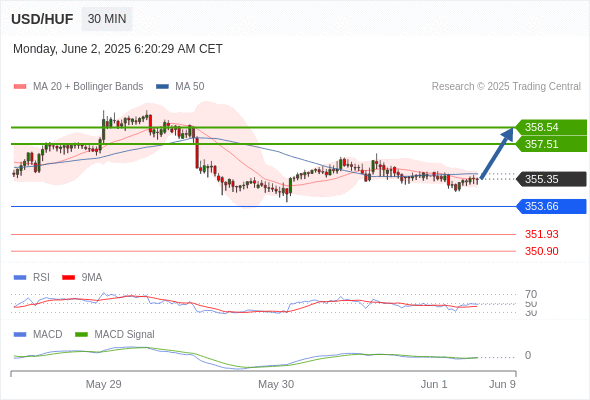This screenshot has width=590, height=400.
Task: Click the blue MACD legend swatch
Action: pos(20,334)
